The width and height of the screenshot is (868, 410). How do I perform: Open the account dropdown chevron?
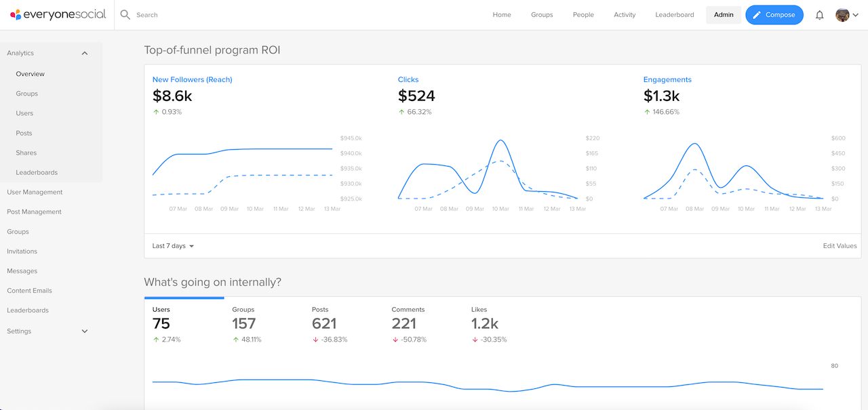pos(856,14)
